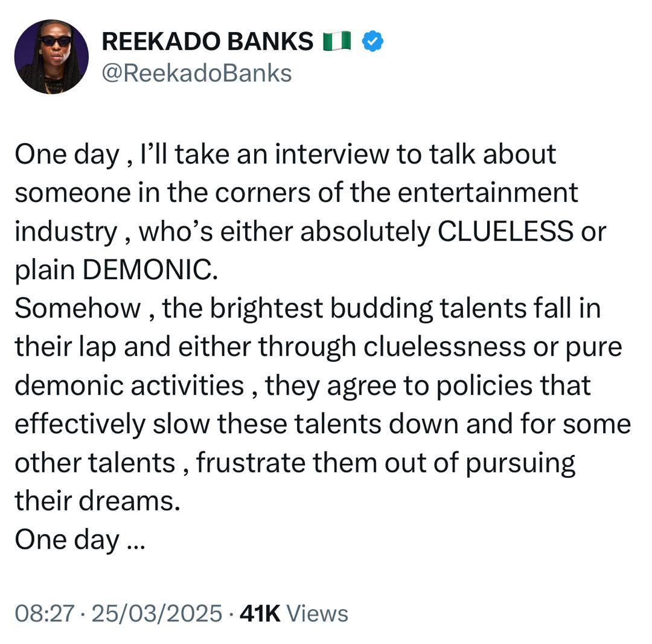652x644 pixels.
Task: Open Reekado Banks' profile picture
Action: click(x=51, y=57)
